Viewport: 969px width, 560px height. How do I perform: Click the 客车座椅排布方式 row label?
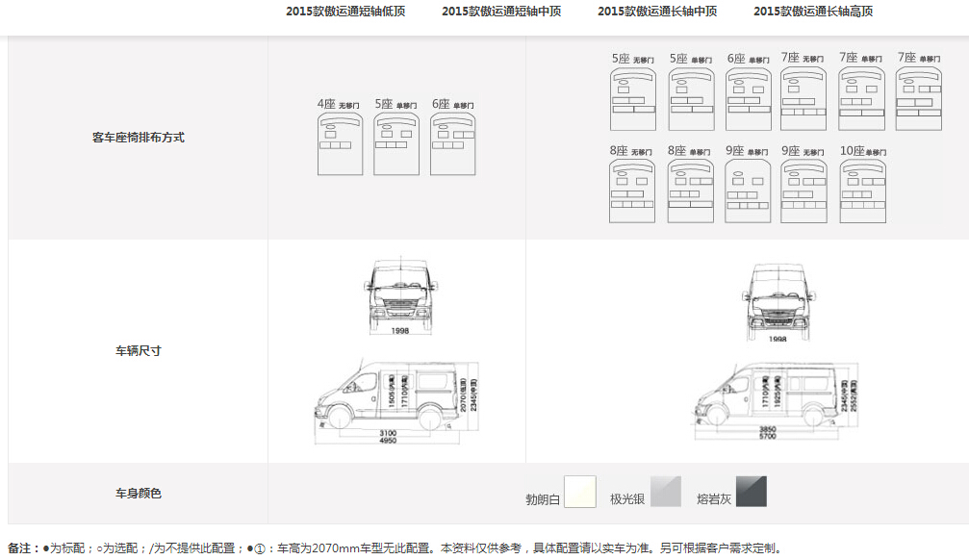point(139,138)
